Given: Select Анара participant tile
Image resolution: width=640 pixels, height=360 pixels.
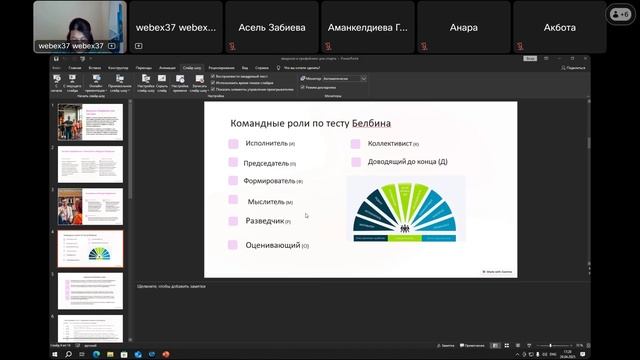Looking at the screenshot, I should click(x=464, y=27).
